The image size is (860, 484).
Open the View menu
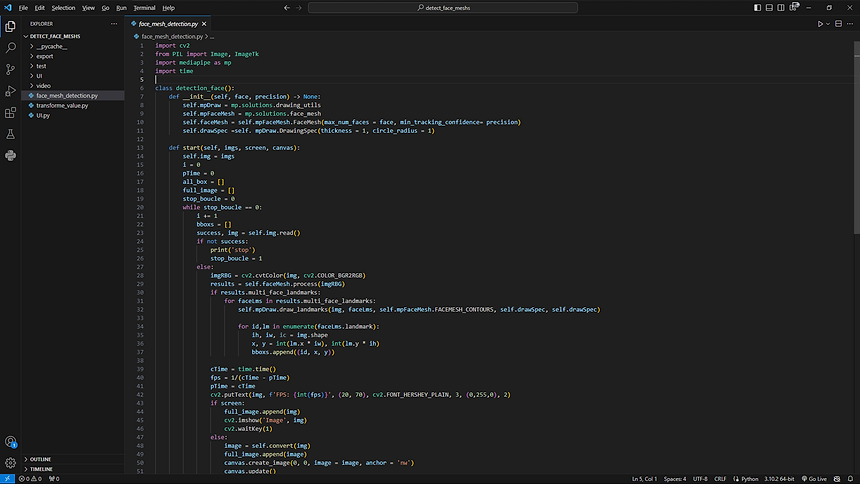click(88, 8)
